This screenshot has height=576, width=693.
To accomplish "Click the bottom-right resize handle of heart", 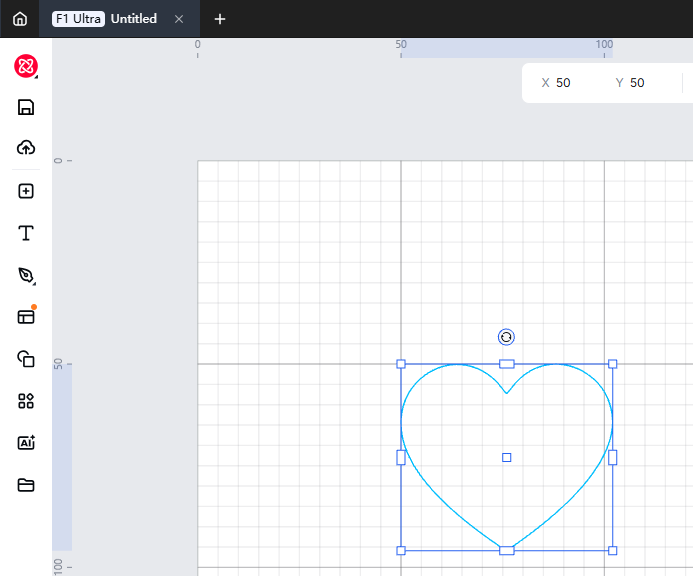I will pyautogui.click(x=612, y=550).
